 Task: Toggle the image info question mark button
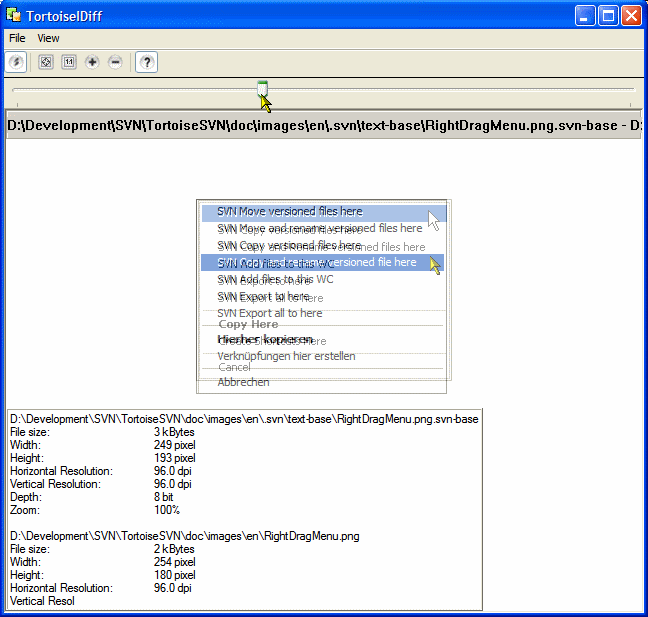[147, 62]
